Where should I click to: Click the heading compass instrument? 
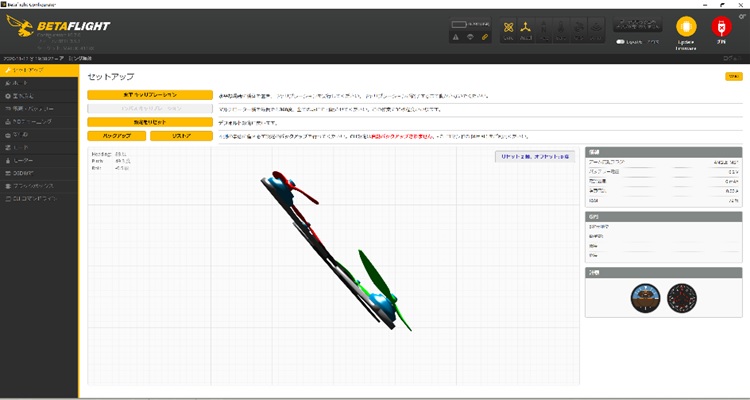pos(682,298)
